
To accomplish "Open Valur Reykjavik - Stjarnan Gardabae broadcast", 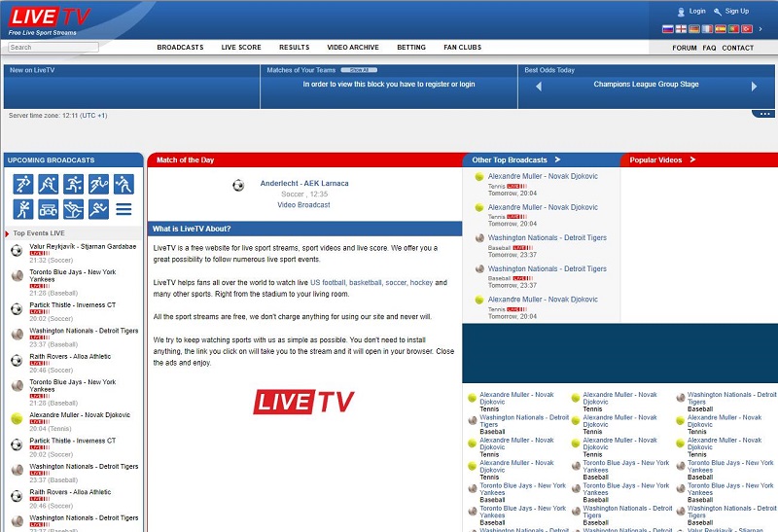I will coord(83,246).
